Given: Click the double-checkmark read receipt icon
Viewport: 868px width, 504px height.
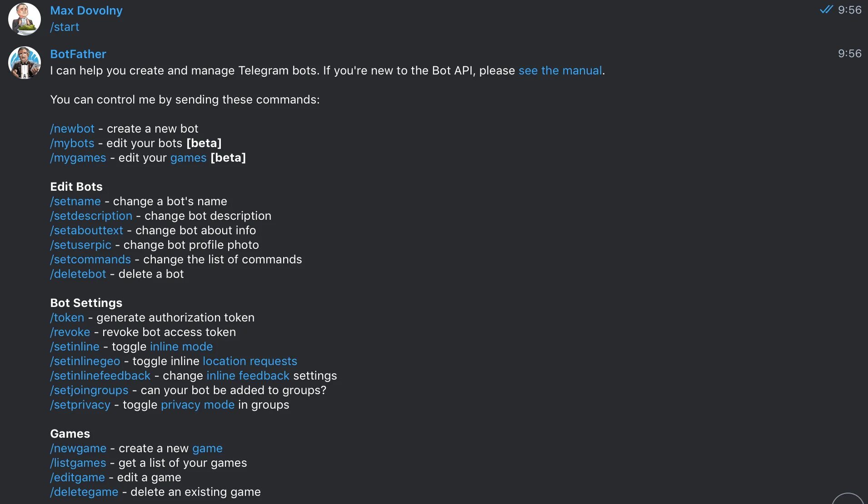Looking at the screenshot, I should [826, 10].
